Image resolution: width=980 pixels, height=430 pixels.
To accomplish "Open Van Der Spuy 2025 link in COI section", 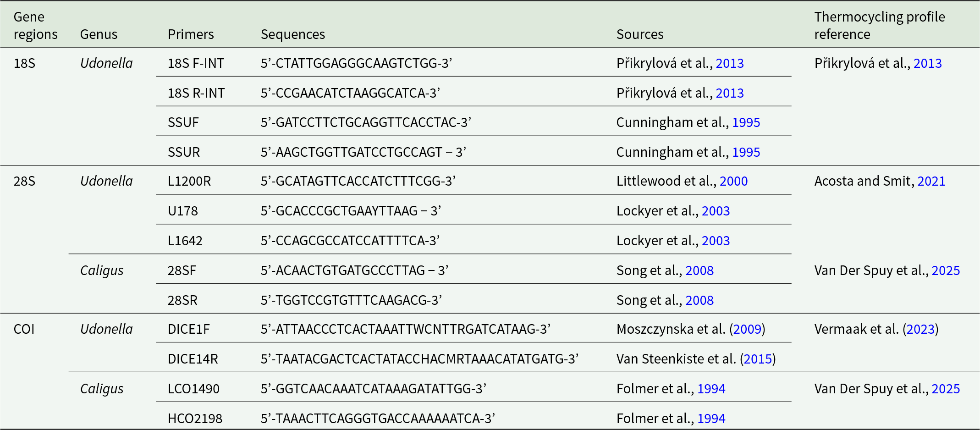I will click(x=946, y=389).
